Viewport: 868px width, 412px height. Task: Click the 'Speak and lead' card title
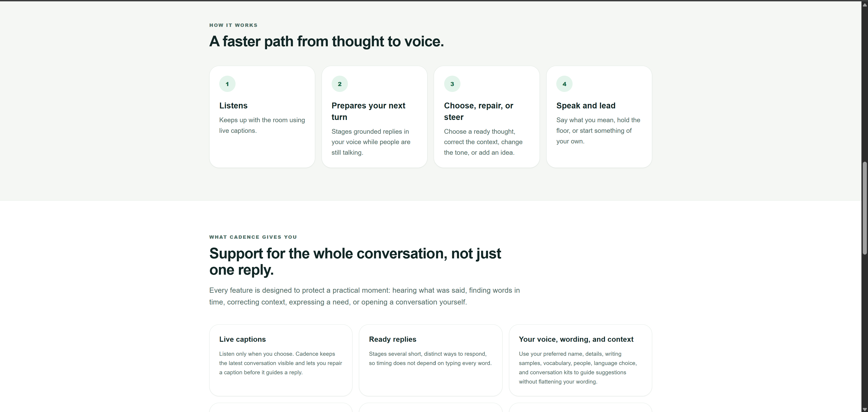[586, 106]
